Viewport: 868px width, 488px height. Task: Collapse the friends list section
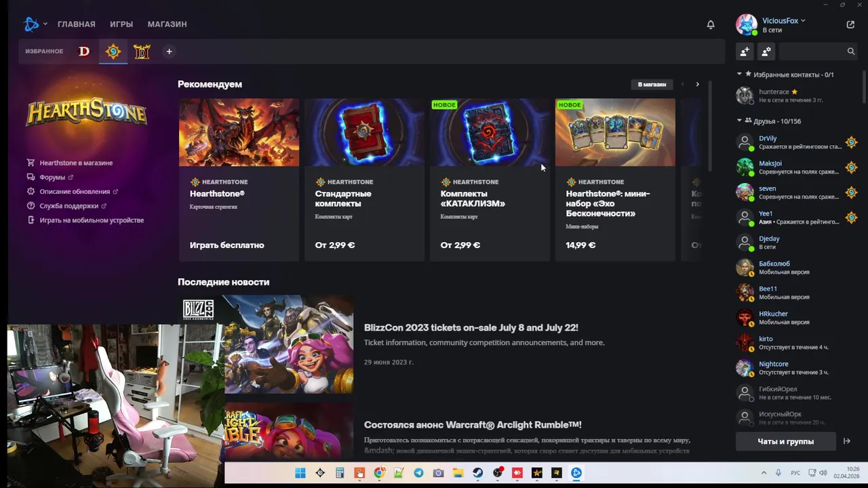point(740,121)
